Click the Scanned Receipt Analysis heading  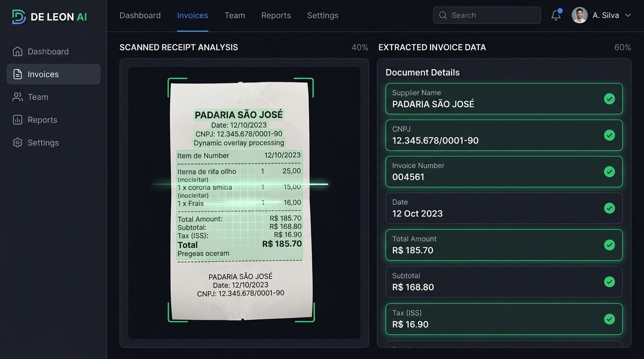[179, 47]
